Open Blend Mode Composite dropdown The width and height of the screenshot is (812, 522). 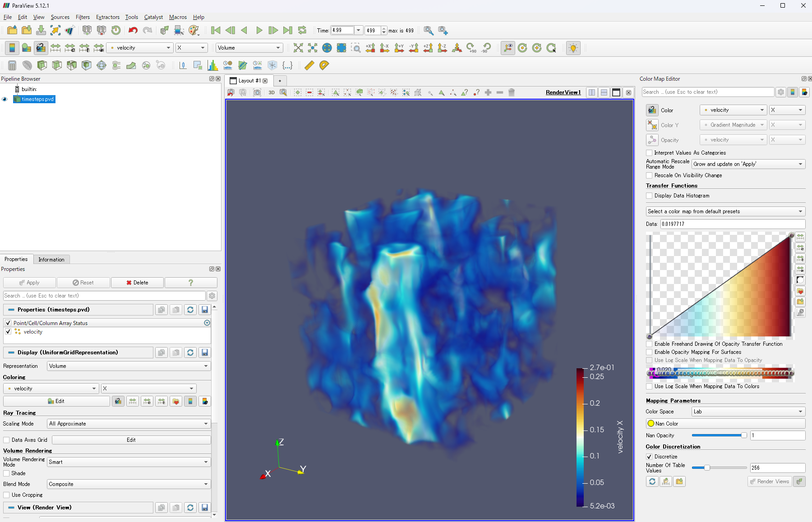coord(129,484)
